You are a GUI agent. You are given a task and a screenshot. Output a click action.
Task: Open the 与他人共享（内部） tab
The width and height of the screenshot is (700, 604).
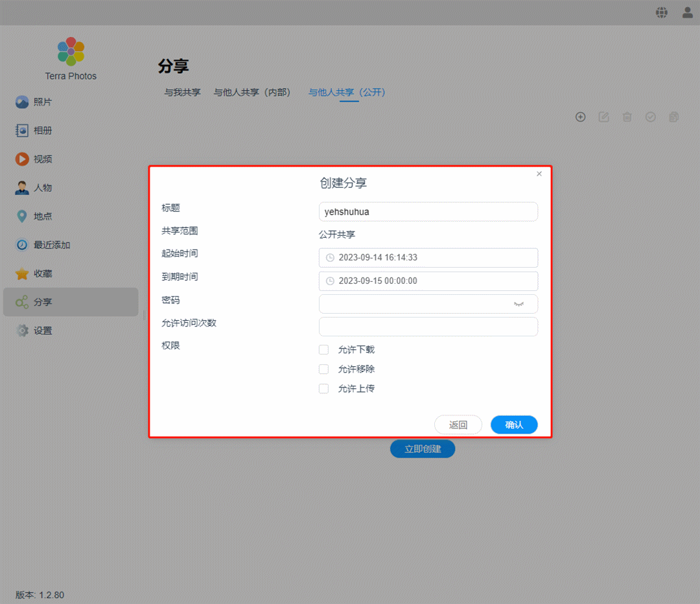coord(252,93)
